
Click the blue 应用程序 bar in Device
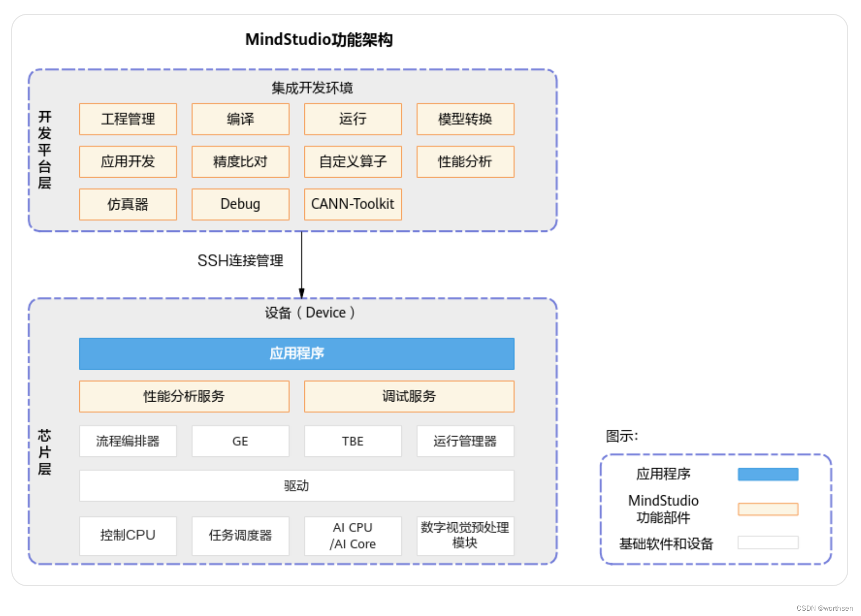tap(297, 354)
